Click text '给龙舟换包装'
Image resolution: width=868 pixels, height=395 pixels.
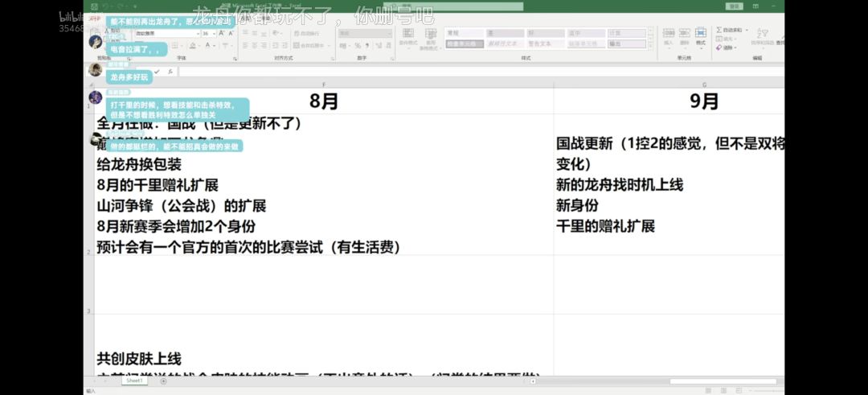point(139,165)
